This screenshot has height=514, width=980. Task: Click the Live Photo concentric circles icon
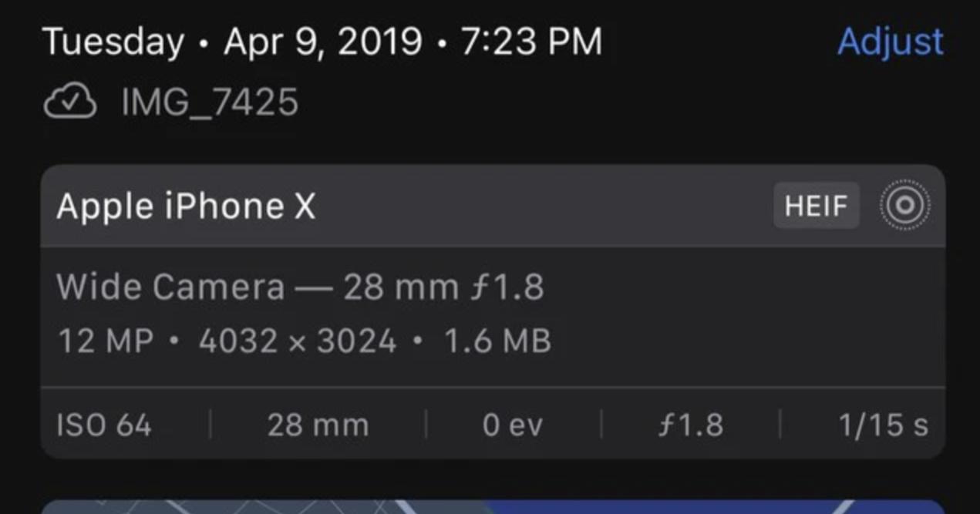pos(904,206)
